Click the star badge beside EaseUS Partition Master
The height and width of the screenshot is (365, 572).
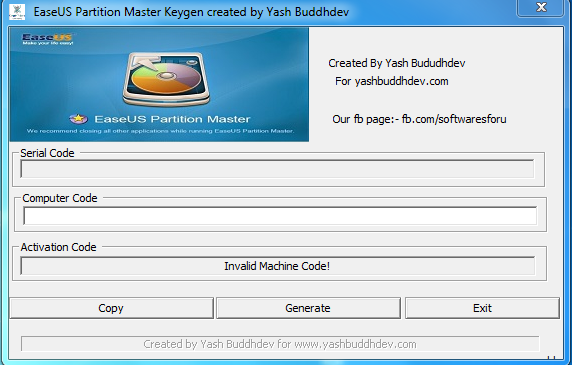(78, 119)
